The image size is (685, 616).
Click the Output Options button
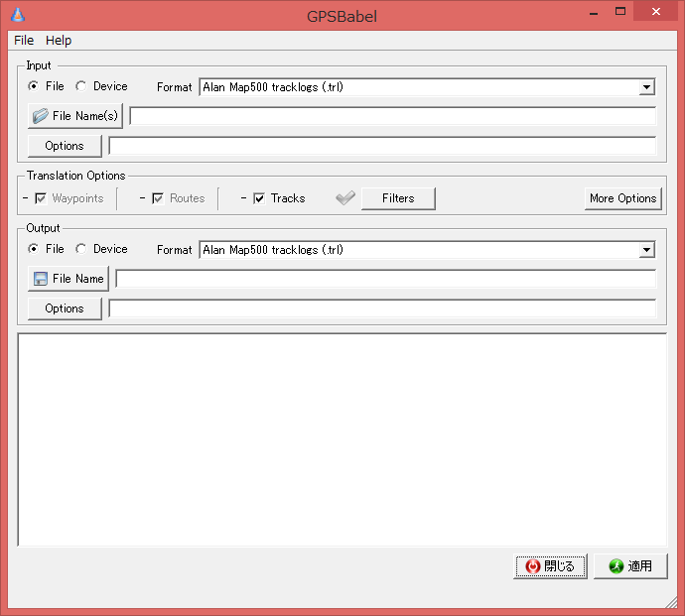(65, 308)
